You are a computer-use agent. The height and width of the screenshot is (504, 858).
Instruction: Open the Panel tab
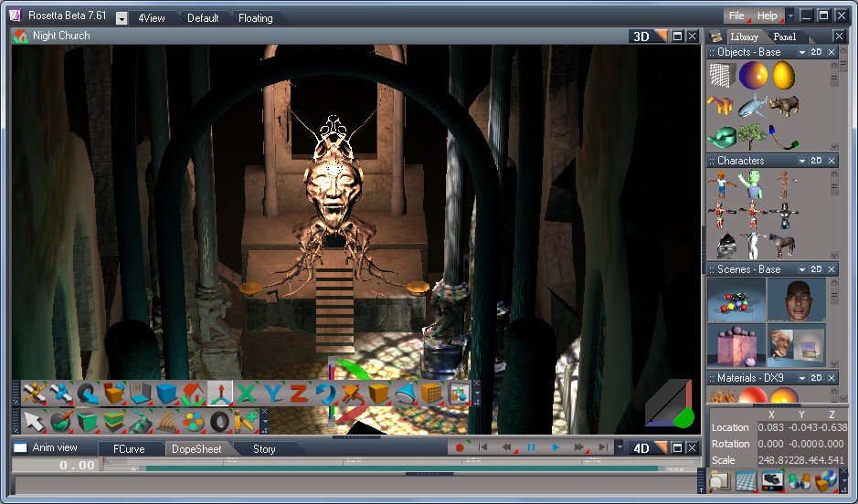coord(784,37)
